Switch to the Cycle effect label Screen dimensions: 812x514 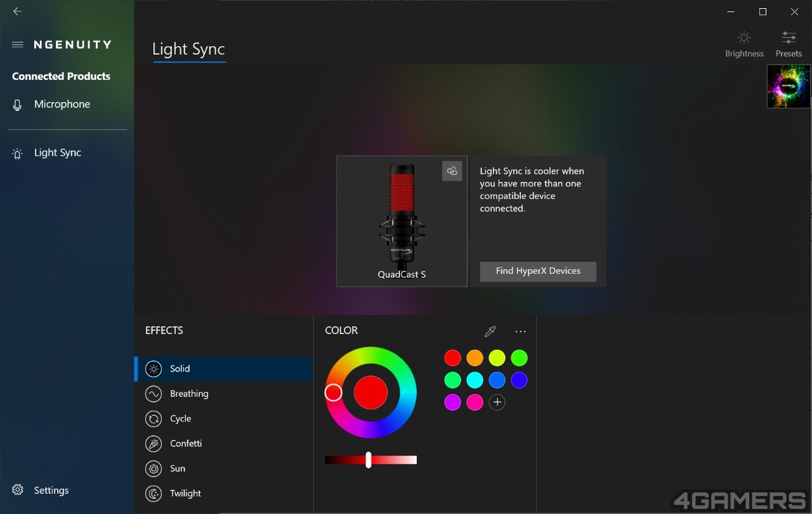point(181,419)
